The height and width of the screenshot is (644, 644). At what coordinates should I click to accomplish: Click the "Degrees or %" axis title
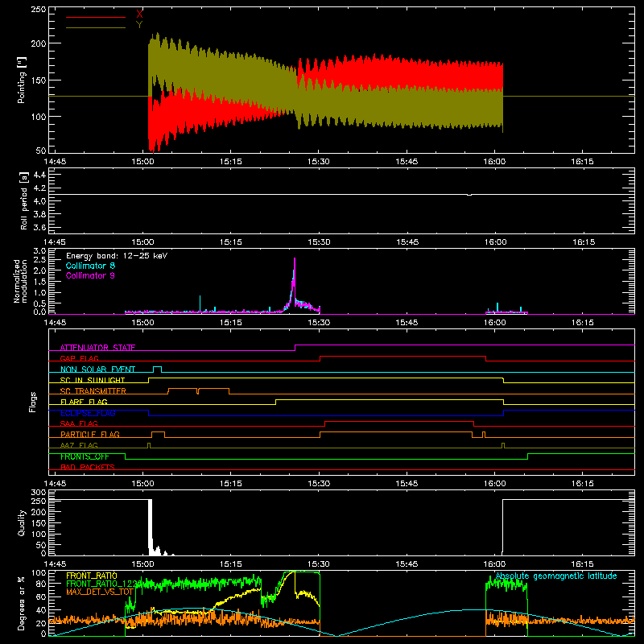pyautogui.click(x=22, y=603)
